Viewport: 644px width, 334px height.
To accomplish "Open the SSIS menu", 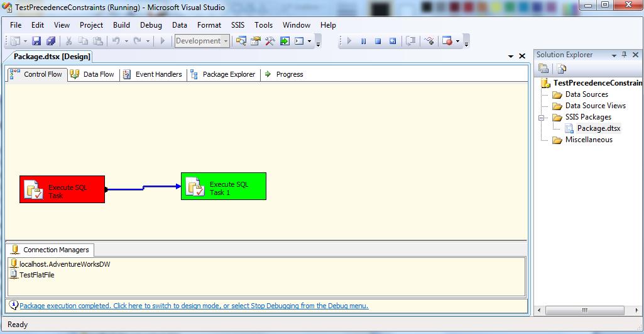I will [x=237, y=25].
